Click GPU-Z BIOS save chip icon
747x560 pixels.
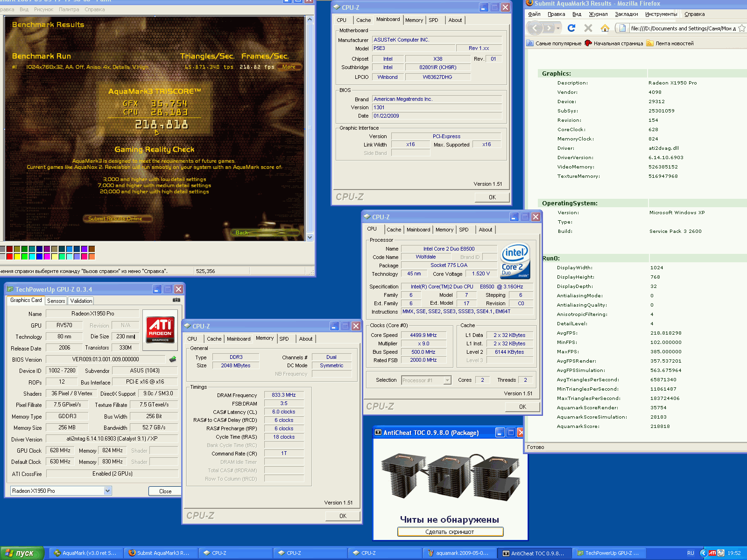pyautogui.click(x=172, y=359)
